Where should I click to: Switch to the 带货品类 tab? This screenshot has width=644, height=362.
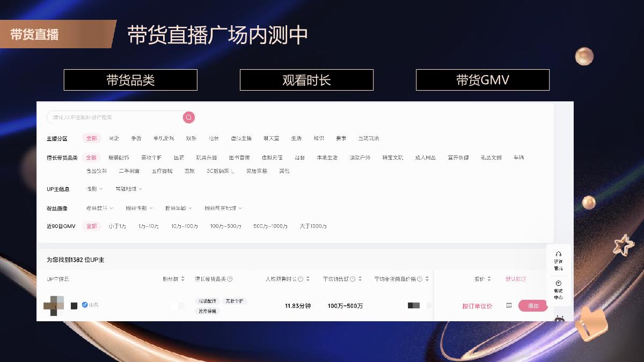pos(130,80)
